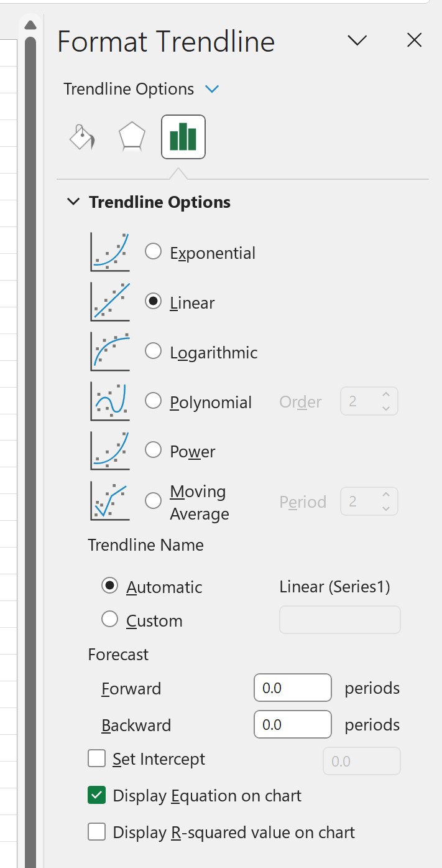This screenshot has height=868, width=442.
Task: Open the Fill & Line settings
Action: [81, 137]
